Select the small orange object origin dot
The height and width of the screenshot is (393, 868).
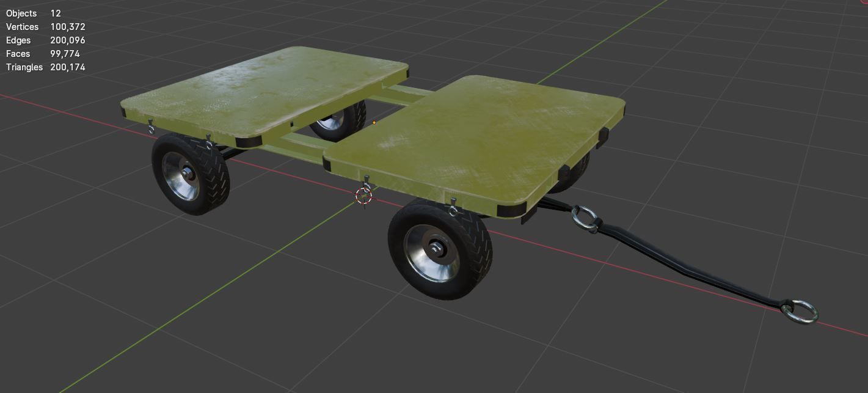pos(374,122)
